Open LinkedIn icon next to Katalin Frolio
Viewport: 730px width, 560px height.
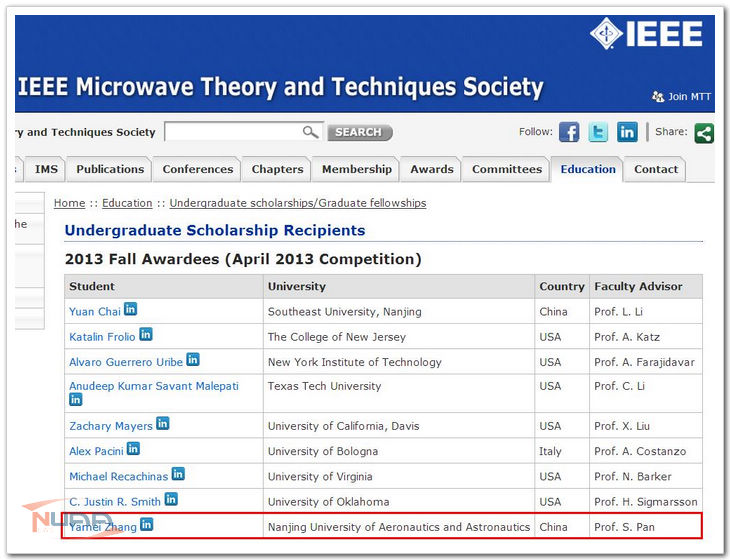(x=146, y=335)
